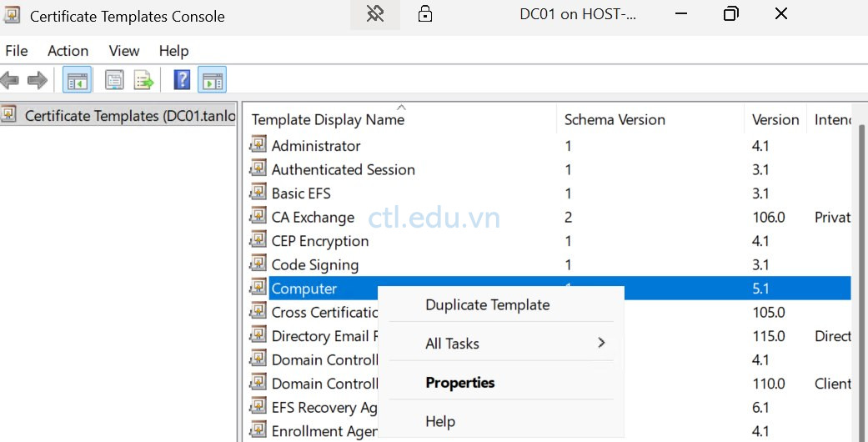Viewport: 868px width, 442px height.
Task: Open the Action menu
Action: [68, 51]
